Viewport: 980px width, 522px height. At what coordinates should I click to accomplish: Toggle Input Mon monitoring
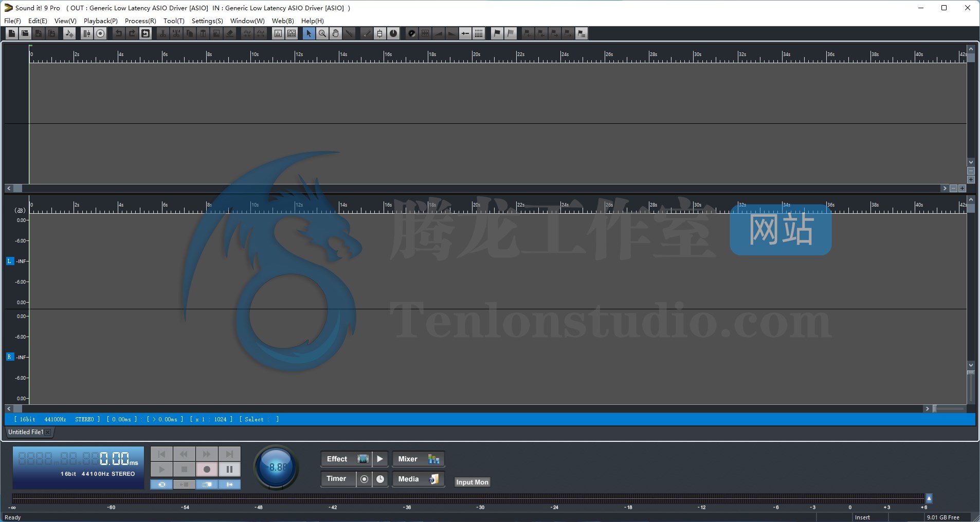point(472,482)
